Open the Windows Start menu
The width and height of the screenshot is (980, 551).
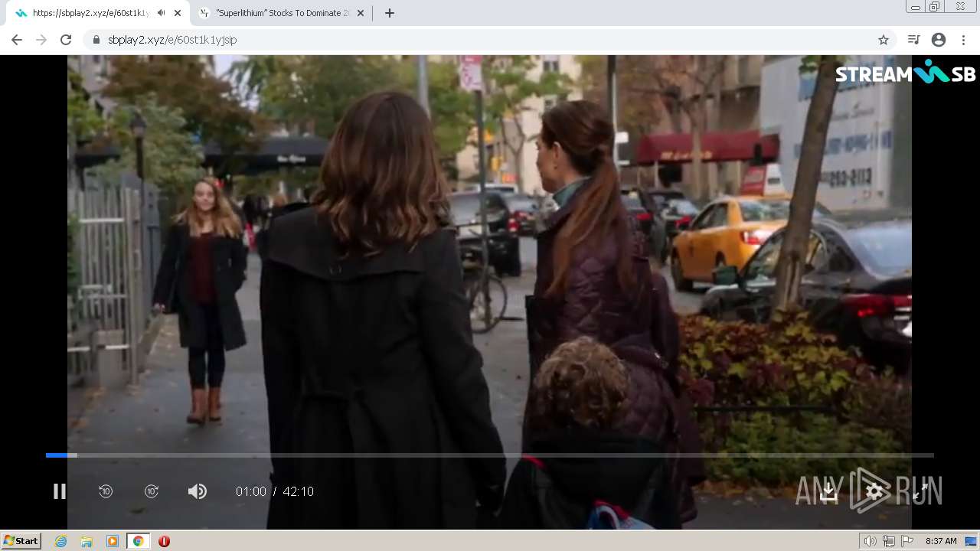point(21,541)
